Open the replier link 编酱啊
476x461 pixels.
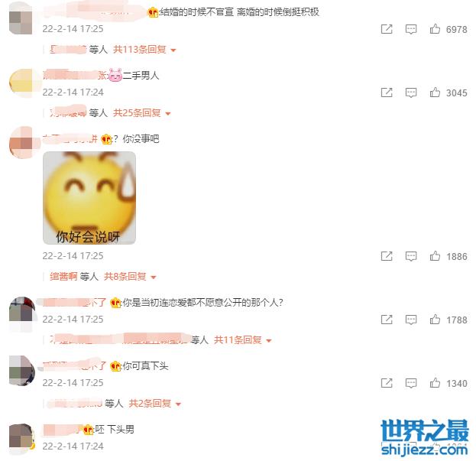click(x=63, y=276)
